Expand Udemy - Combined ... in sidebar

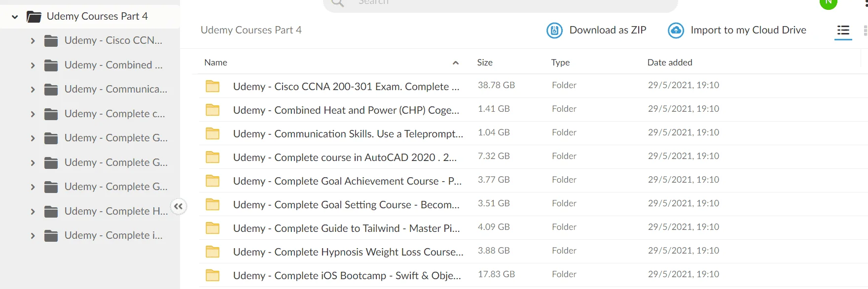[33, 65]
